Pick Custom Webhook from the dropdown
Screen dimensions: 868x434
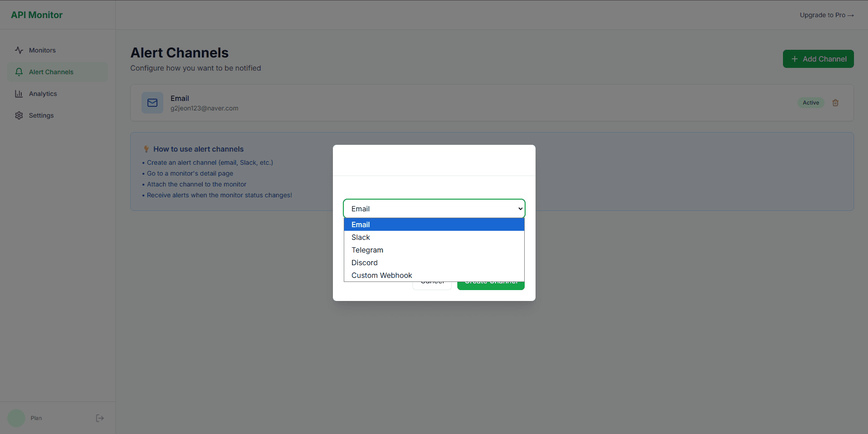(x=381, y=275)
